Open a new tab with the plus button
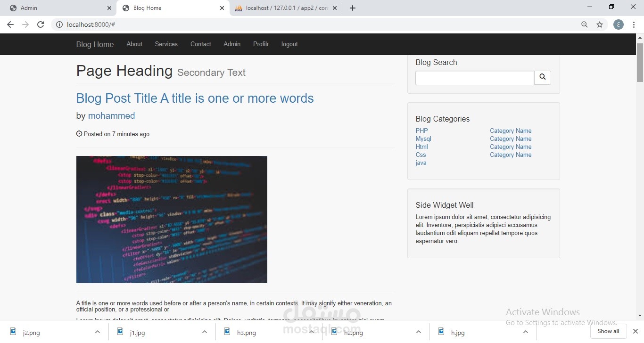Image resolution: width=644 pixels, height=343 pixels. click(x=353, y=8)
